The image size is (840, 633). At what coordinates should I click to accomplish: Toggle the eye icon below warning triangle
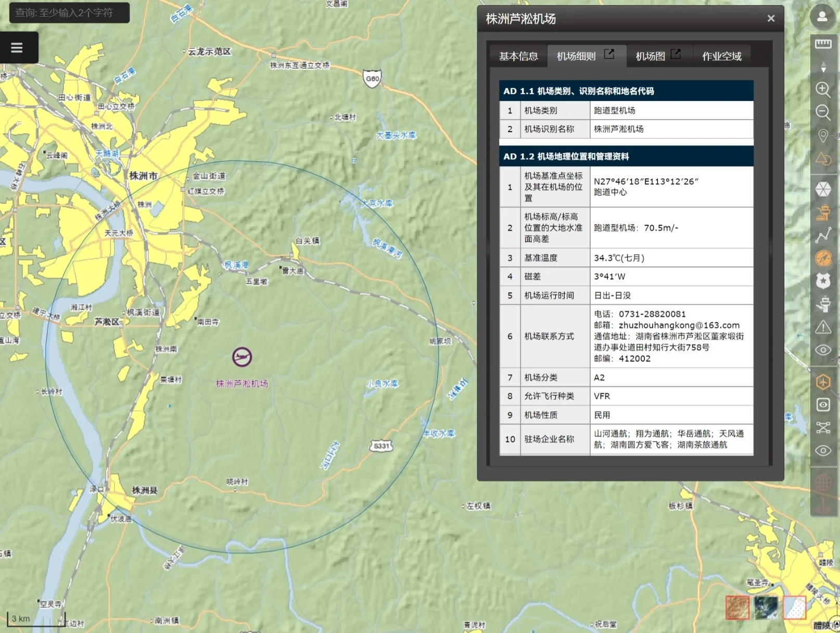point(823,350)
